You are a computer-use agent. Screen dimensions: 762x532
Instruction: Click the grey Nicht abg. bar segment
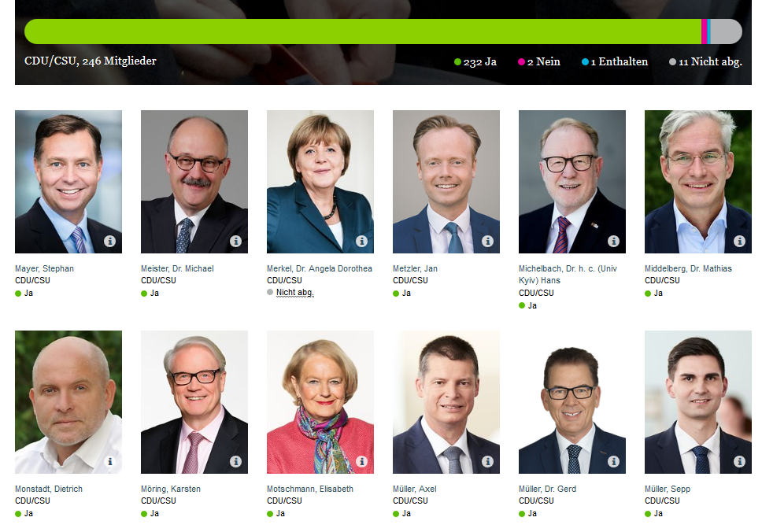[727, 31]
